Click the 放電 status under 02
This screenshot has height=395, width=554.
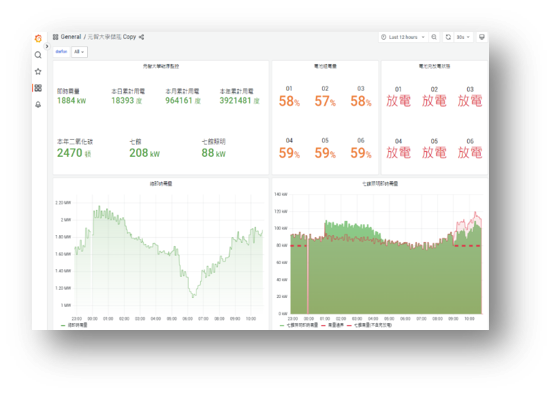click(x=434, y=101)
